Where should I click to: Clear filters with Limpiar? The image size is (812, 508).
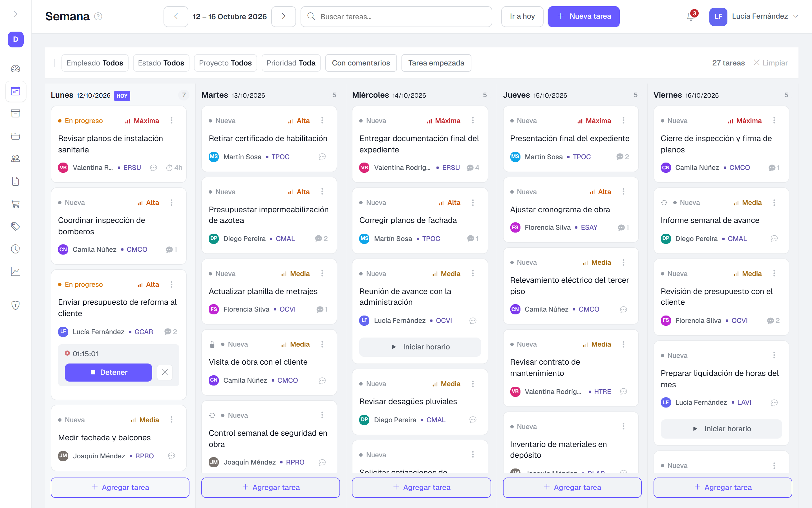pos(771,63)
